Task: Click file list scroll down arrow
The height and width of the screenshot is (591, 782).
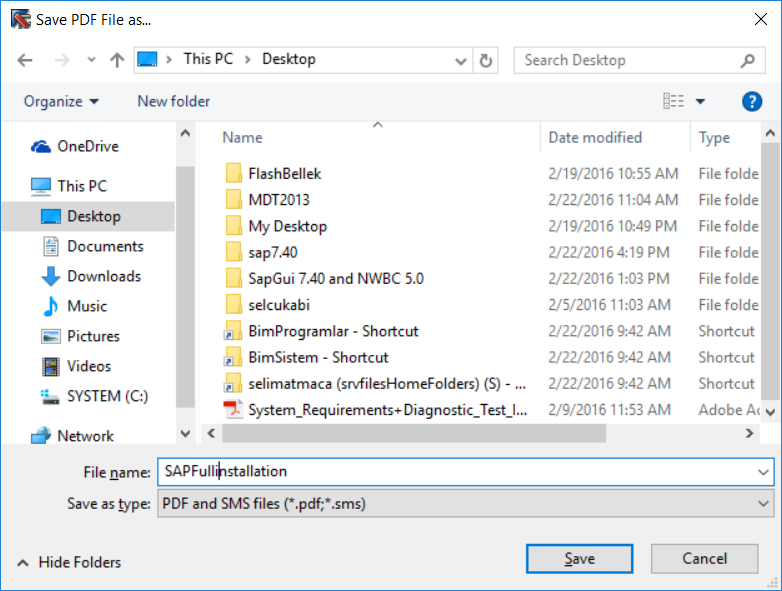Action: 770,412
